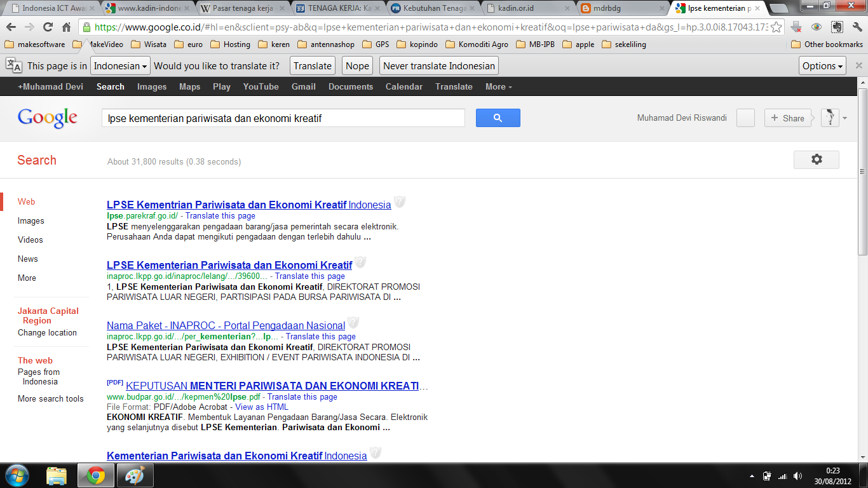Screen dimensions: 868x488
Task: Open Calendar from the Google bar
Action: click(404, 86)
